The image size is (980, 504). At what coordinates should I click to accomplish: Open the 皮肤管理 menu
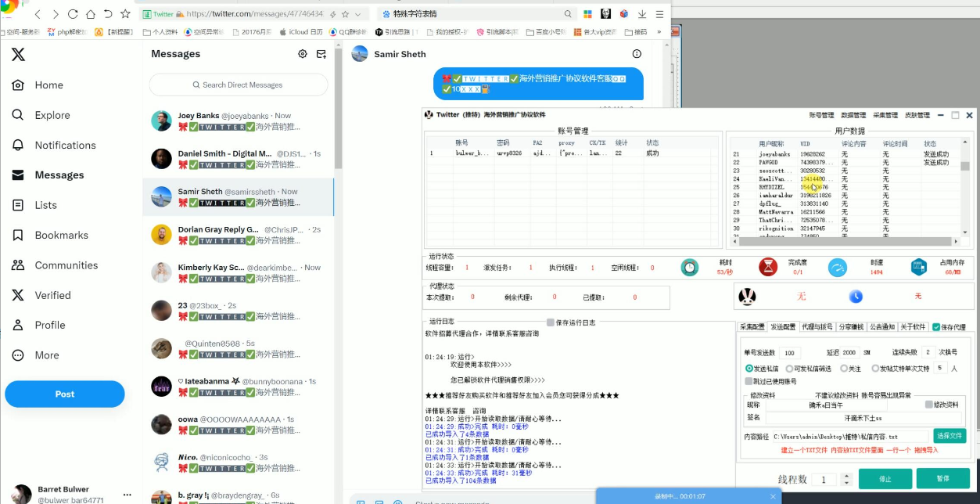[917, 115]
